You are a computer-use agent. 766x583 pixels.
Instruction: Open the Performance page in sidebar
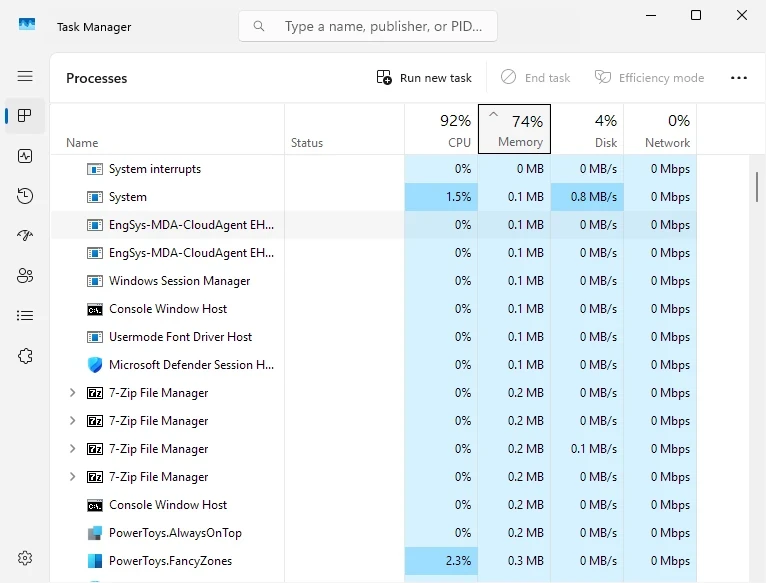coord(25,156)
